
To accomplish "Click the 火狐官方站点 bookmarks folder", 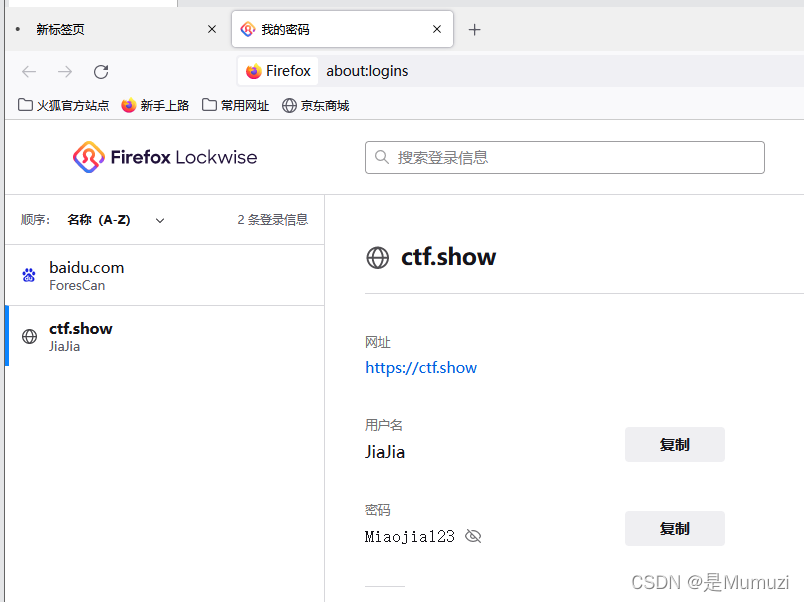I will pyautogui.click(x=63, y=104).
